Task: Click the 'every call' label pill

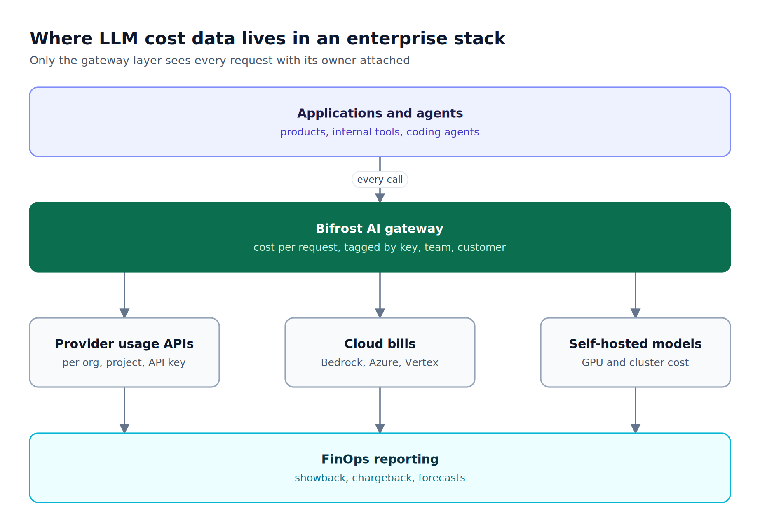Action: coord(380,180)
